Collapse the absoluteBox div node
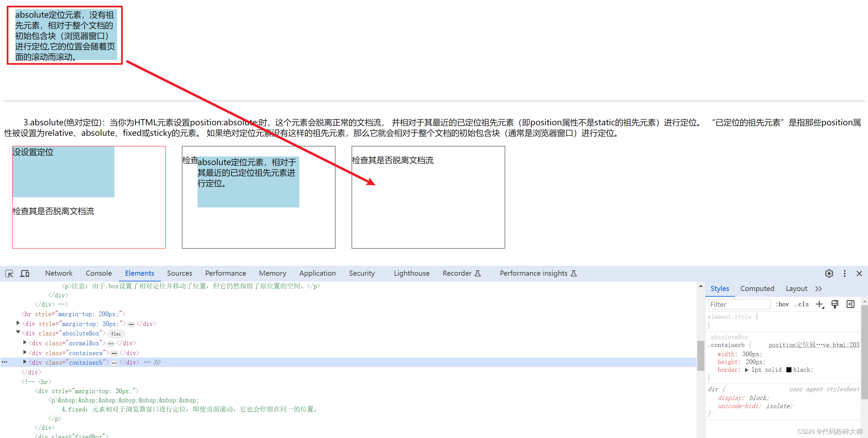Screen dimensions: 868x438 tap(18, 333)
